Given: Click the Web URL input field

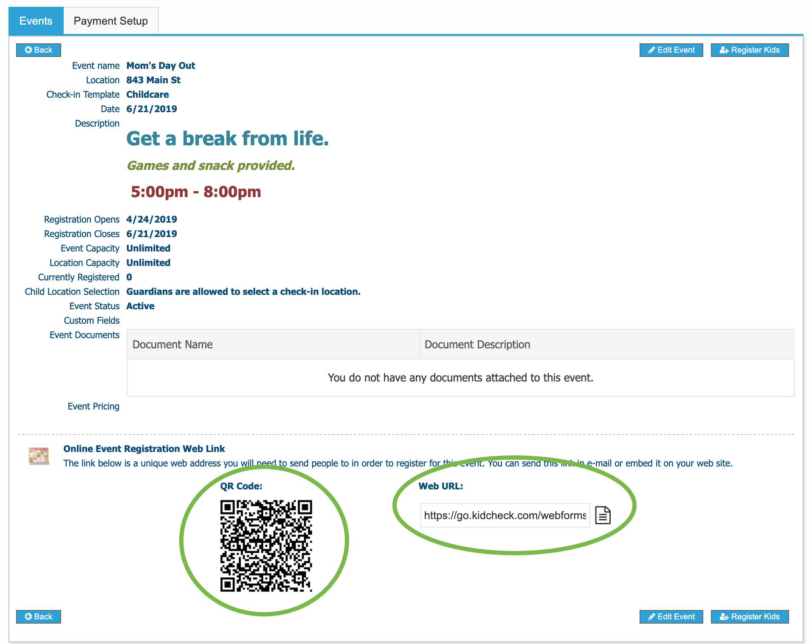Looking at the screenshot, I should tap(505, 515).
